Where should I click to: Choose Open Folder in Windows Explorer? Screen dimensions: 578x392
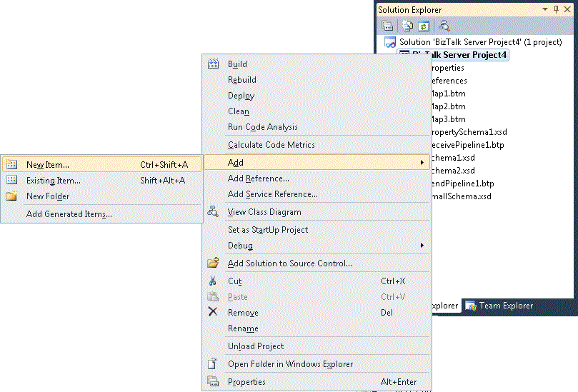(317, 364)
